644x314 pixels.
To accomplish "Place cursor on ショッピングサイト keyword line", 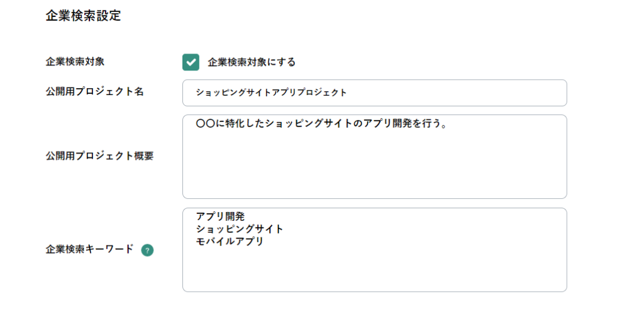I will tap(240, 229).
